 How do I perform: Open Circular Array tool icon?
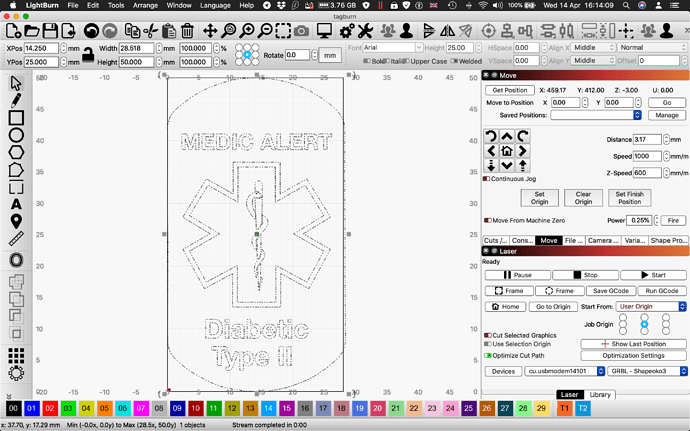coord(16,373)
